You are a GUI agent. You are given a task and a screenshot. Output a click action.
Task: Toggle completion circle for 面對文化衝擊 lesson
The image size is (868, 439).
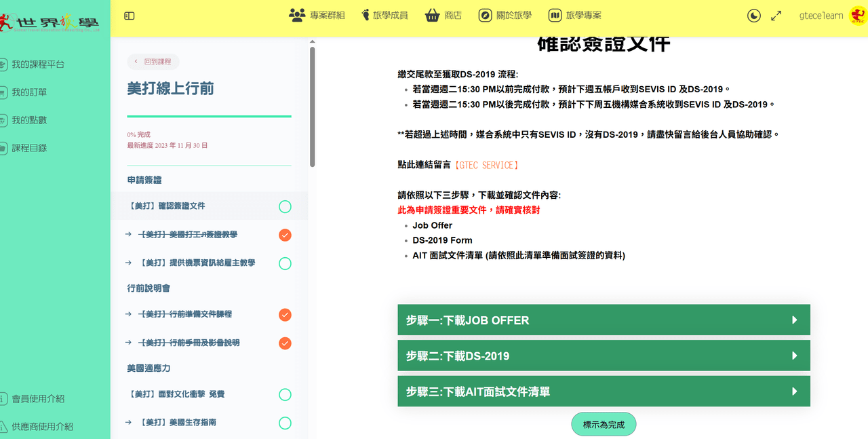point(285,395)
